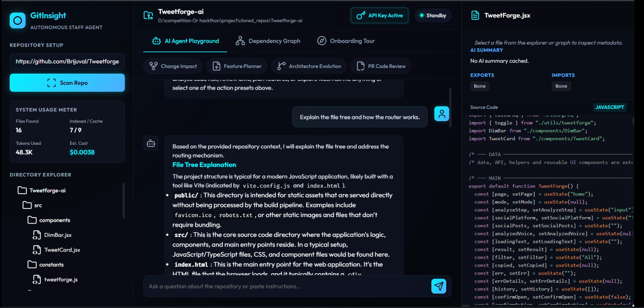
Task: Collapse the src folder
Action: pyautogui.click(x=32, y=205)
